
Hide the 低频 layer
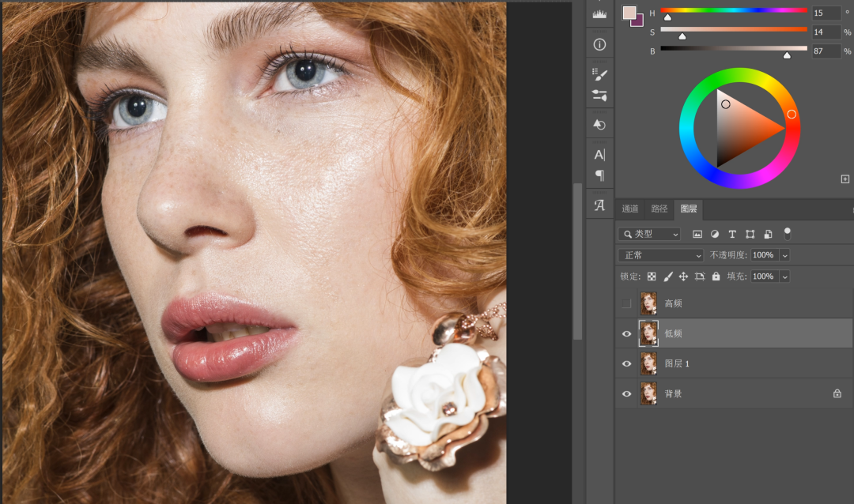626,333
